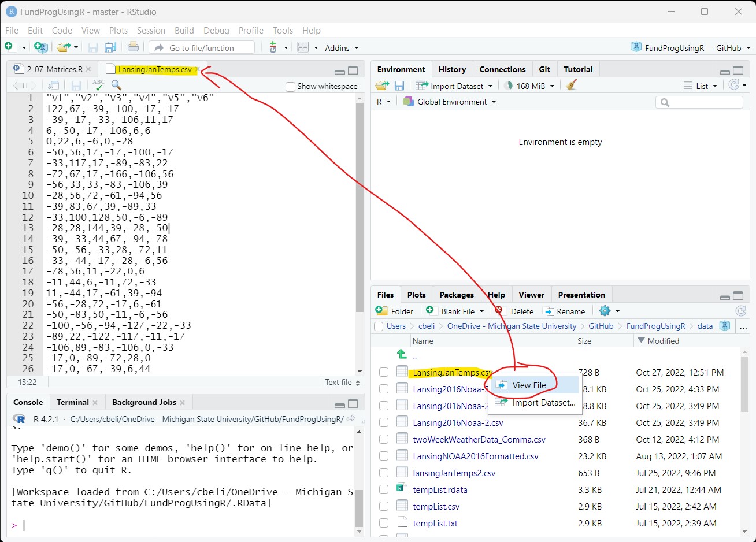Click the workspace panes grid icon
Image resolution: width=756 pixels, height=542 pixels.
(x=303, y=47)
